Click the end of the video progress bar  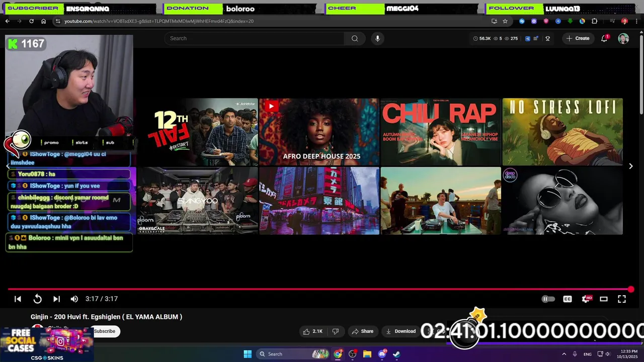631,289
